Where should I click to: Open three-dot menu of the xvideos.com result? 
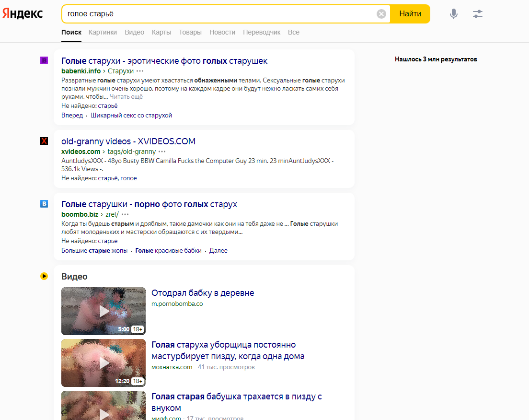point(162,152)
